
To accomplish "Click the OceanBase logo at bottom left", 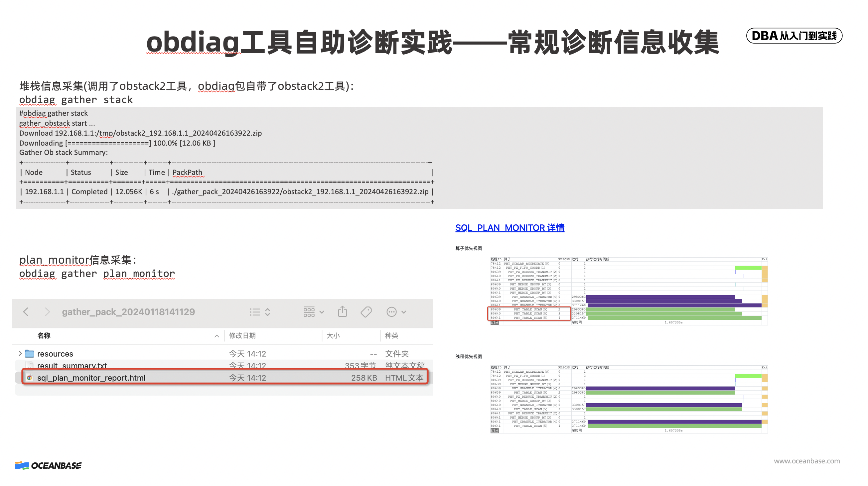I will 48,465.
